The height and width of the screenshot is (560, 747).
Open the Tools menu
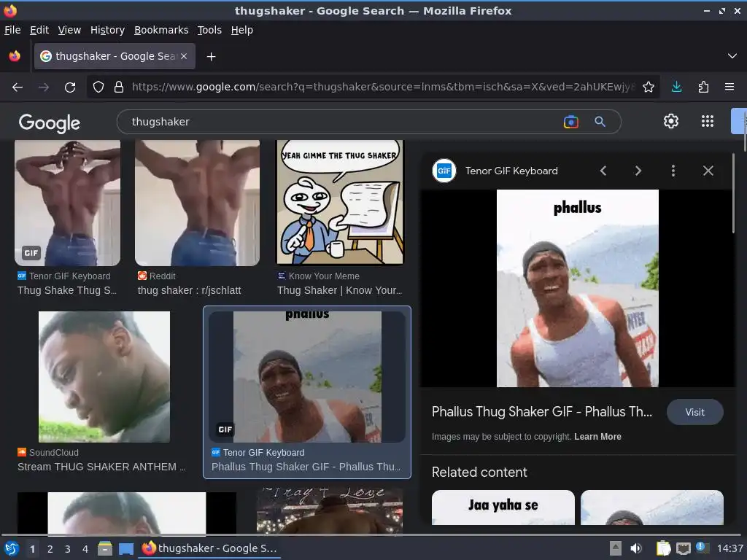click(209, 30)
